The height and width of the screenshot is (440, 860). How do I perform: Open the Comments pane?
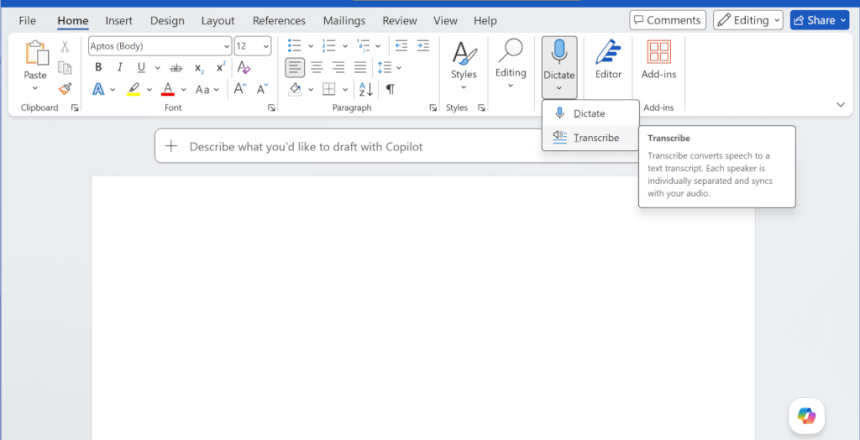click(x=667, y=20)
